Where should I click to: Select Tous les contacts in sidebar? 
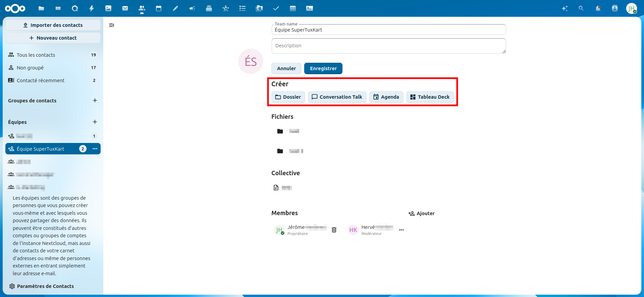36,55
